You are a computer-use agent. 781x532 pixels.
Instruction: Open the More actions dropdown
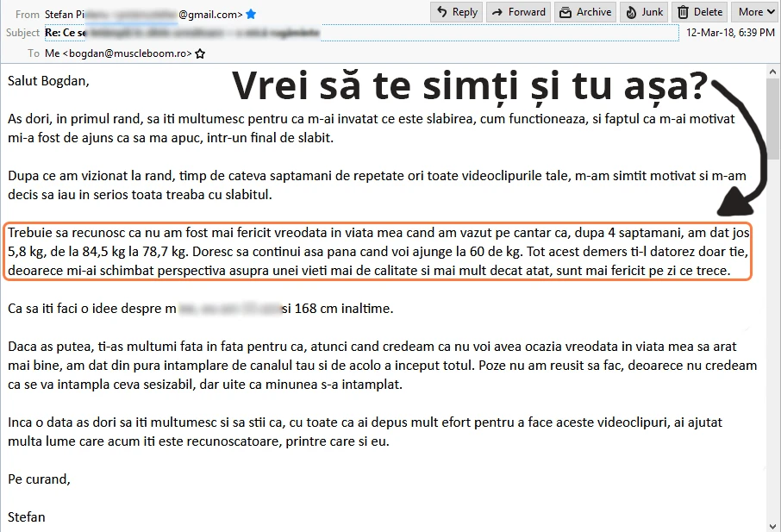pos(756,12)
